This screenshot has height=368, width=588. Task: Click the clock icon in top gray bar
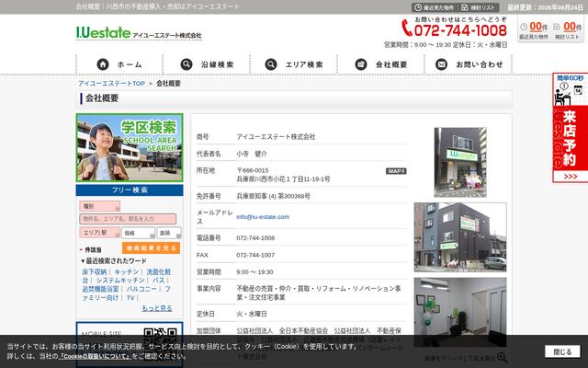418,7
